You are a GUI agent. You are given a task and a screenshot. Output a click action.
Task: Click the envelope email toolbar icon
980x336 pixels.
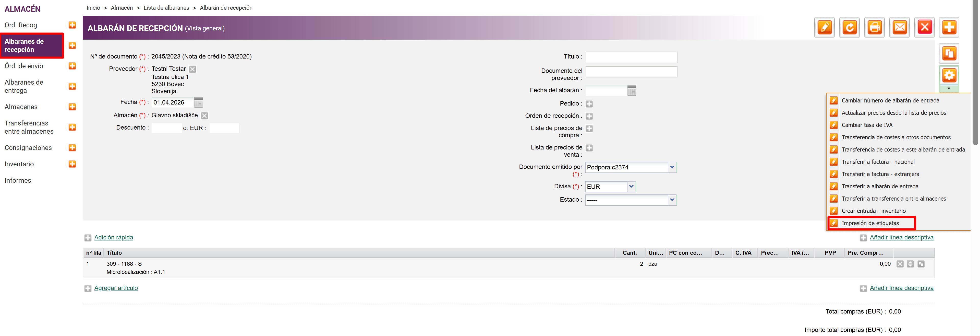tap(899, 27)
